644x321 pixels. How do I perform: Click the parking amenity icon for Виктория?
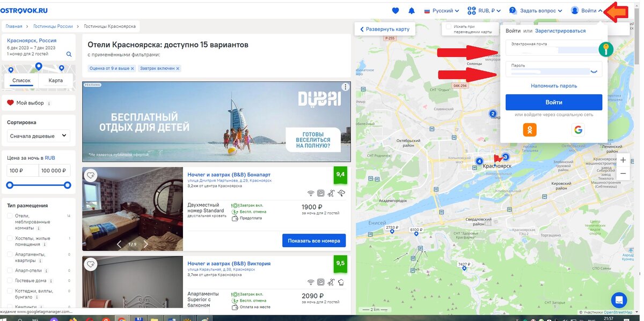321,282
